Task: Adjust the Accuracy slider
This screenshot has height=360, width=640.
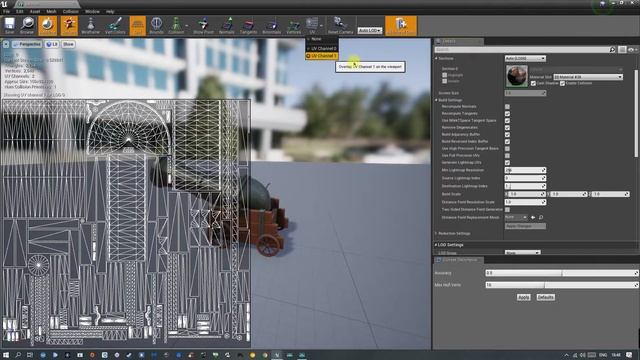Action: click(x=562, y=273)
